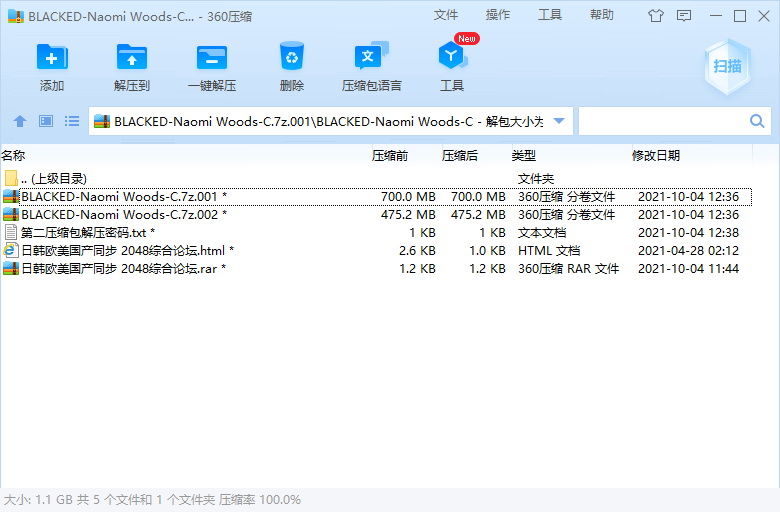The width and height of the screenshot is (780, 512).
Task: Click the HTML icon of 2048综合论坛.html
Action: click(11, 250)
